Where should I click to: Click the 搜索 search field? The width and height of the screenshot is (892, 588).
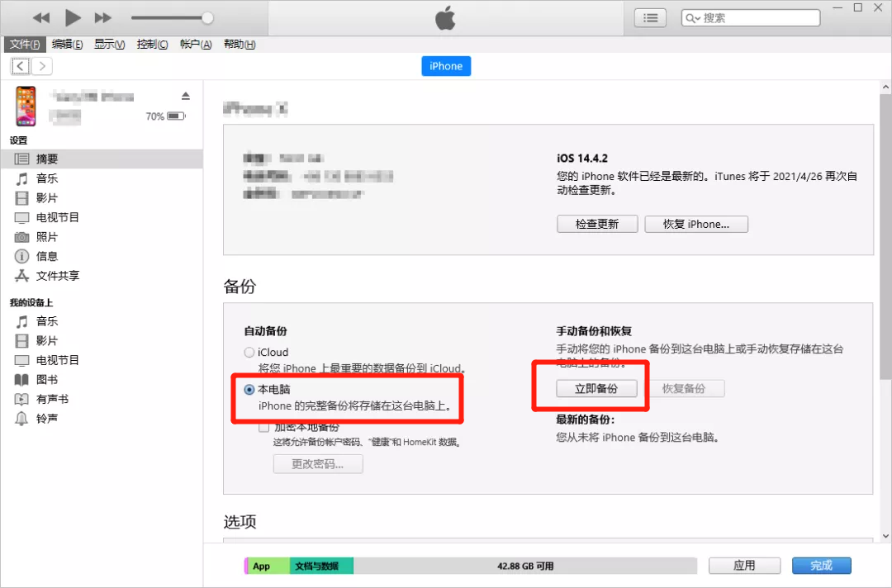point(750,18)
